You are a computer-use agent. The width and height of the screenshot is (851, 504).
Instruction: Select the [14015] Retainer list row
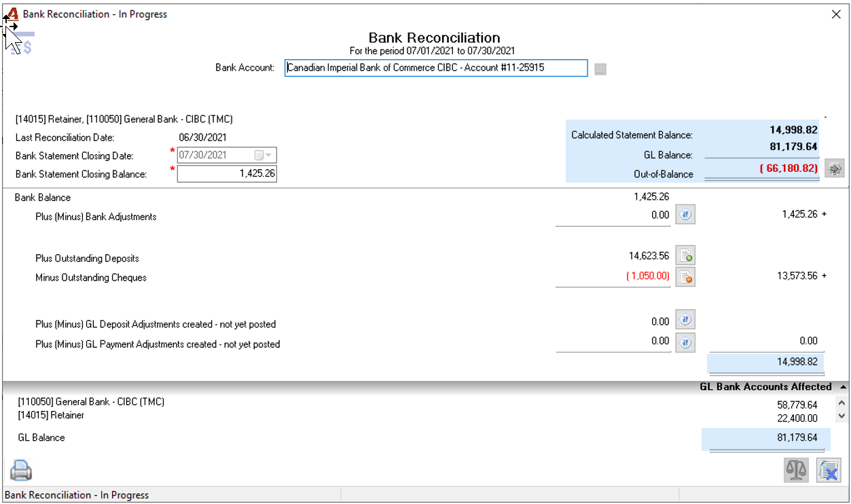tap(51, 415)
